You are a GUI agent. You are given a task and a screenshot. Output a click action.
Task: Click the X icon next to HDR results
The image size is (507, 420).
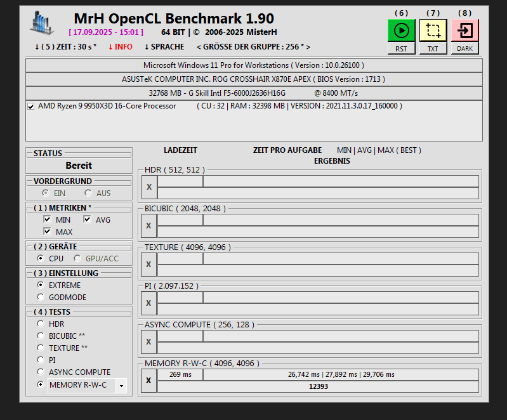149,187
